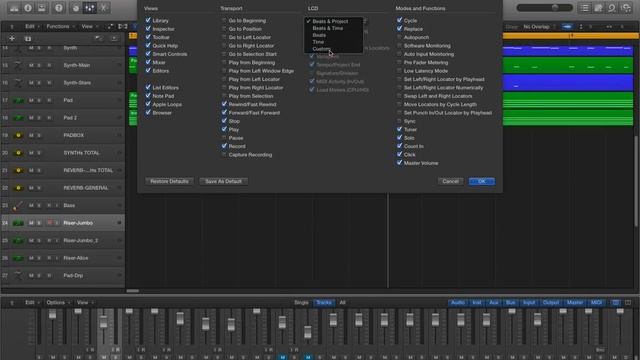640x360 pixels.
Task: Select Time in the LCD menu
Action: point(333,42)
